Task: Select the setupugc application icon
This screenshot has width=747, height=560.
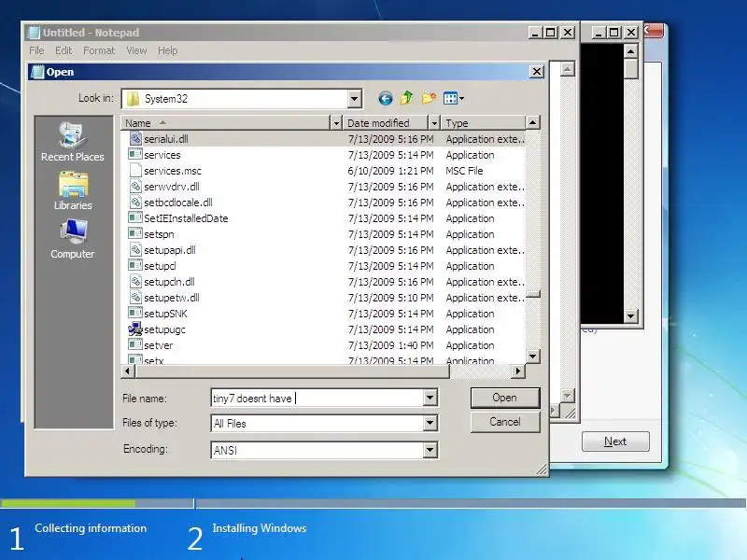Action: [x=135, y=329]
